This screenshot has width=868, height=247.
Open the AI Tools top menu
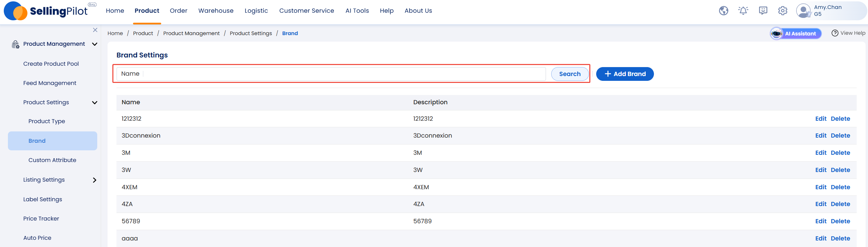coord(357,11)
